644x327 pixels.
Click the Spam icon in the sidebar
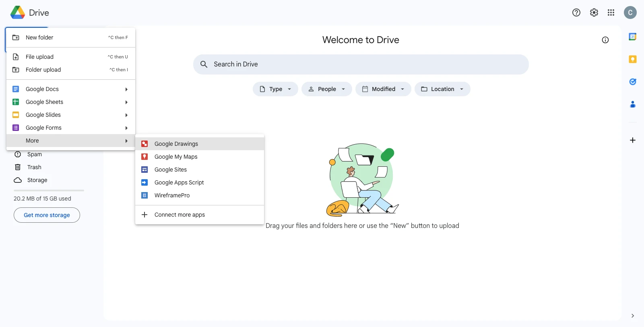(x=18, y=154)
